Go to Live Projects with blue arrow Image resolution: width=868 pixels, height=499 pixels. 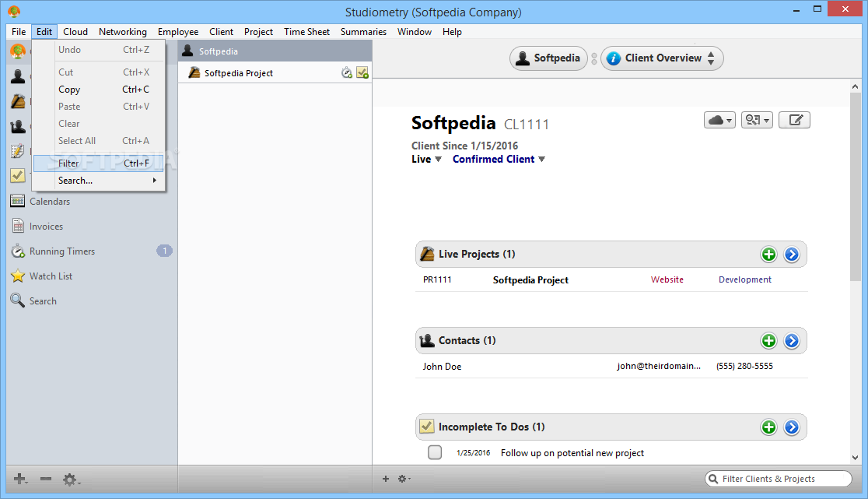point(792,255)
